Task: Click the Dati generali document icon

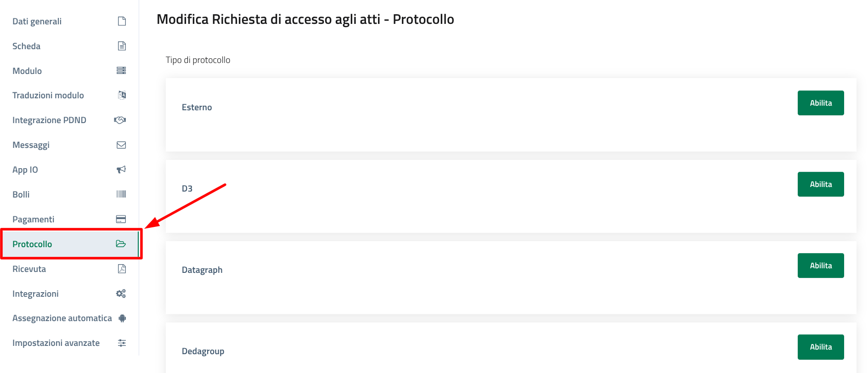Action: click(122, 21)
